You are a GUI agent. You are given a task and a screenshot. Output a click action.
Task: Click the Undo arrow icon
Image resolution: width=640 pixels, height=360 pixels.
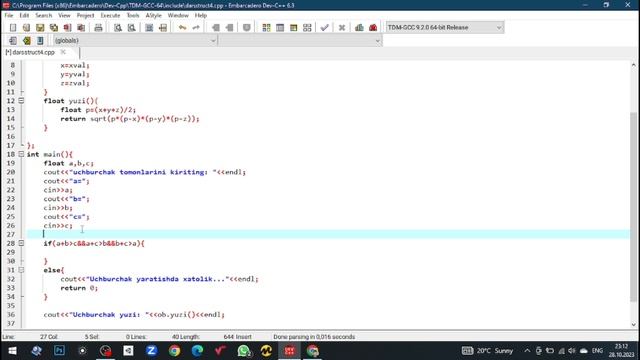click(182, 27)
